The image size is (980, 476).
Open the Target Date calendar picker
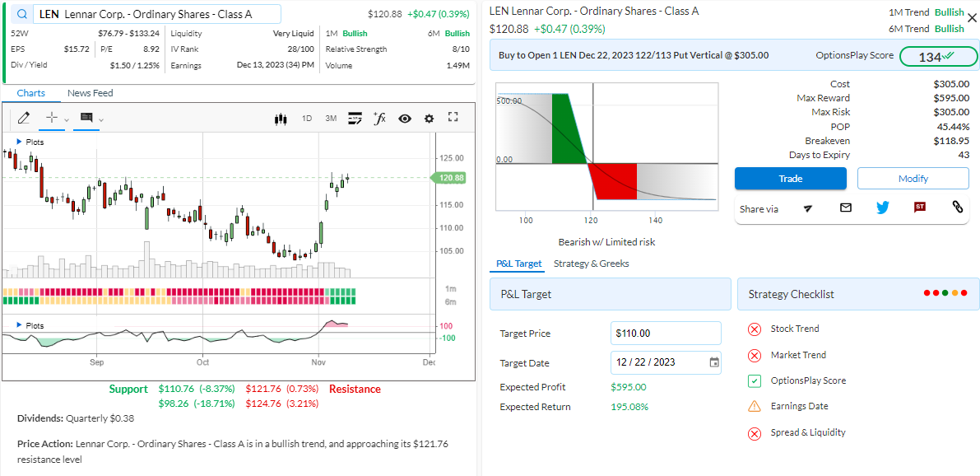[x=714, y=362]
